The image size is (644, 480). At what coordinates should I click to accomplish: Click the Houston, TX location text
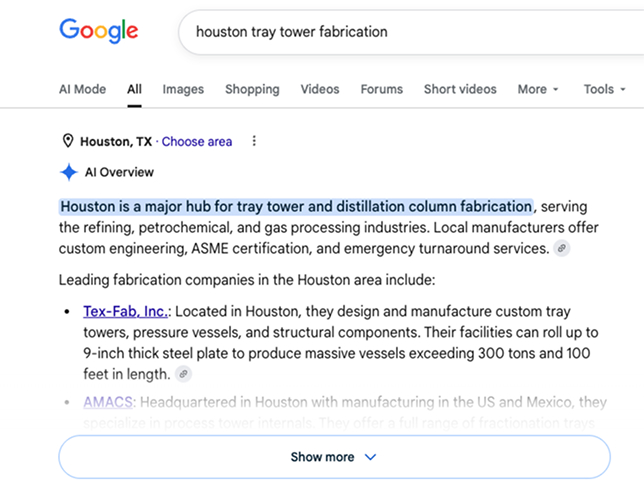click(x=116, y=142)
